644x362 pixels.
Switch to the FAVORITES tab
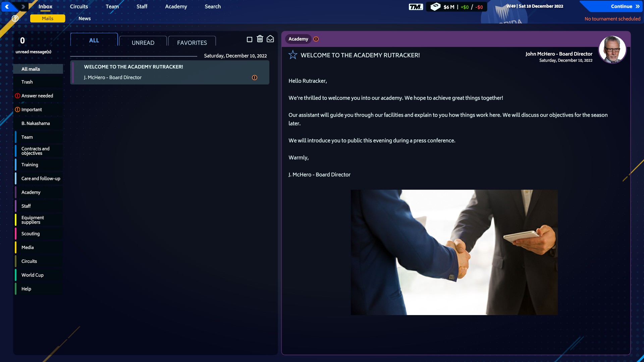[x=192, y=42]
